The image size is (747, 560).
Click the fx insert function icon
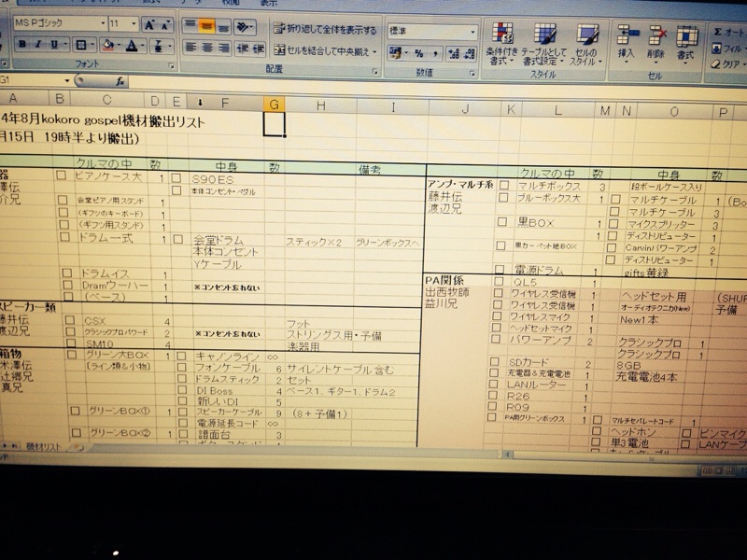(120, 81)
